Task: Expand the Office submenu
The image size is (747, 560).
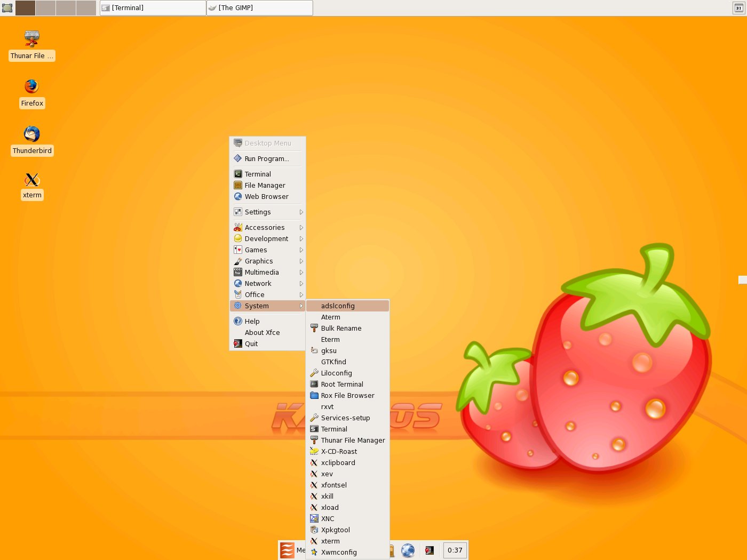Action: click(267, 295)
